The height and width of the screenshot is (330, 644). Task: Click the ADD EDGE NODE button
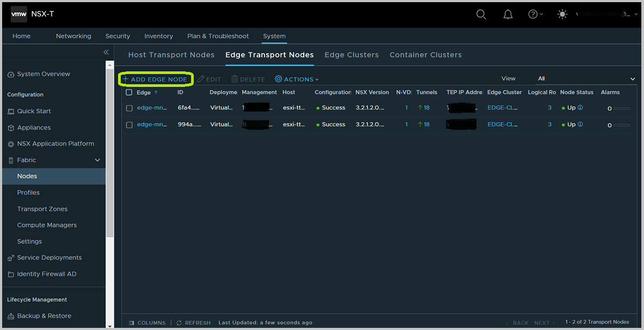pyautogui.click(x=156, y=79)
